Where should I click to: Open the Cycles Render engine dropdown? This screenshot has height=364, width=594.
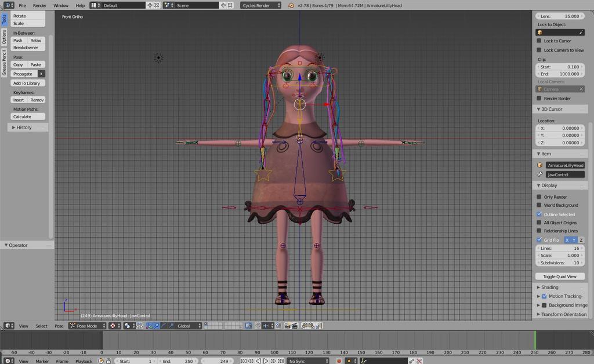tap(260, 5)
